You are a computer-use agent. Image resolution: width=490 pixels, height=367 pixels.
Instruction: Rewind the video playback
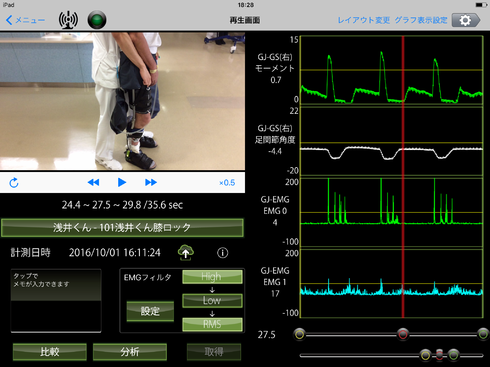93,182
